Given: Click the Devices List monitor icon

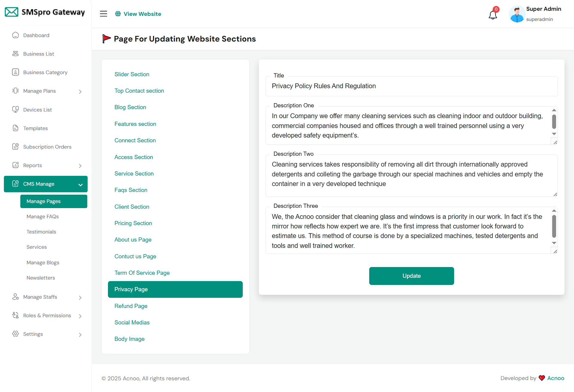Looking at the screenshot, I should point(16,109).
